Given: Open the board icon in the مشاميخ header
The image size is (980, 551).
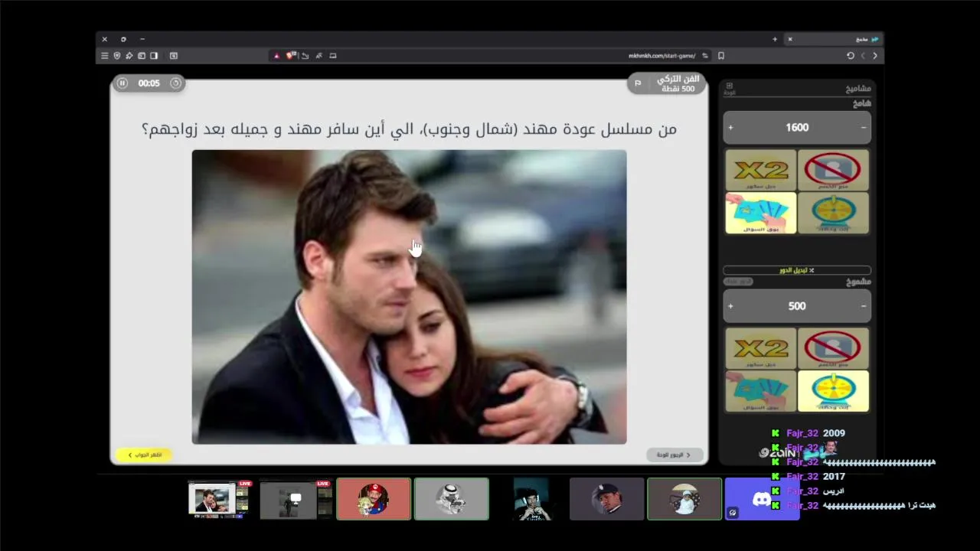Looking at the screenshot, I should click(x=730, y=88).
